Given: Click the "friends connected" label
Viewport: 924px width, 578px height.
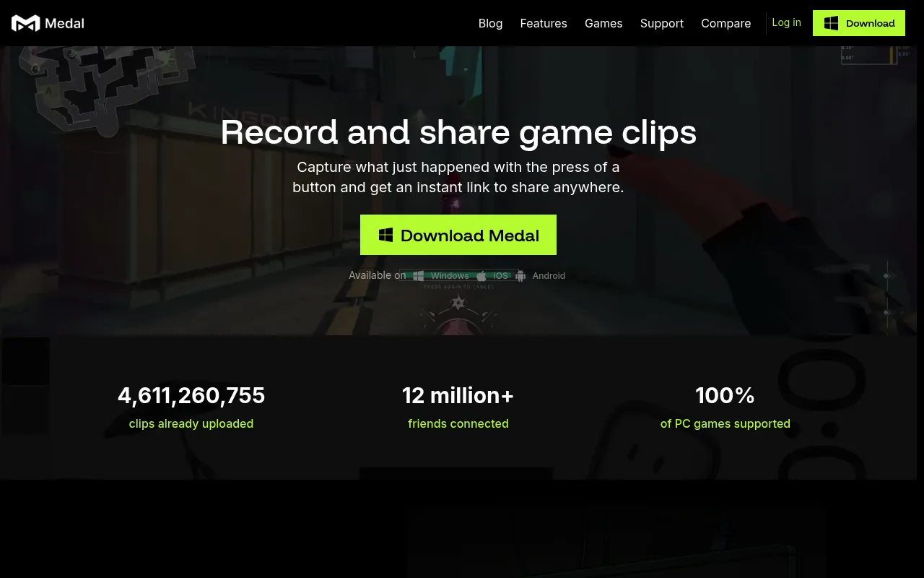Looking at the screenshot, I should (458, 423).
